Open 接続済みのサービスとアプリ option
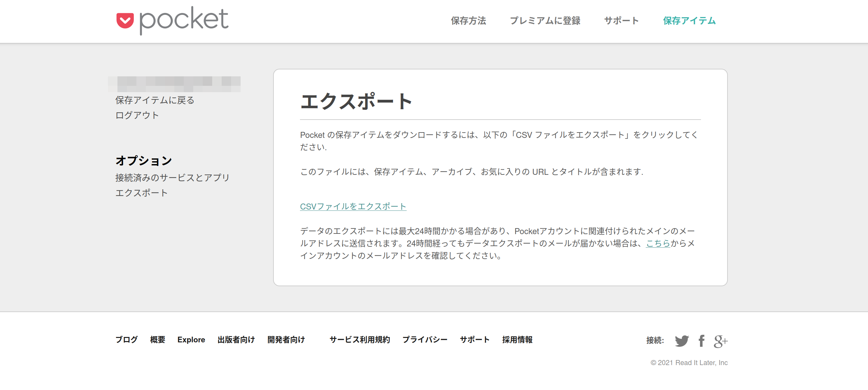This screenshot has width=868, height=390. point(172,177)
